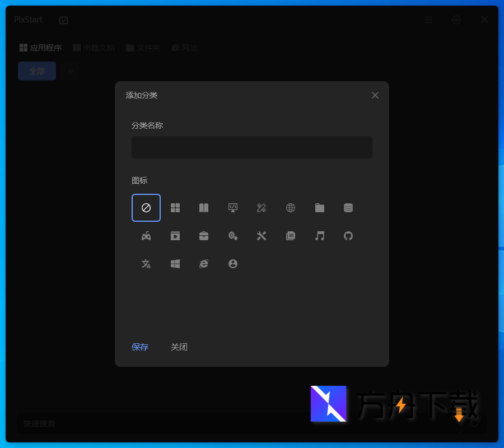
Task: Select the prohibited (no icon) option
Action: coord(146,207)
